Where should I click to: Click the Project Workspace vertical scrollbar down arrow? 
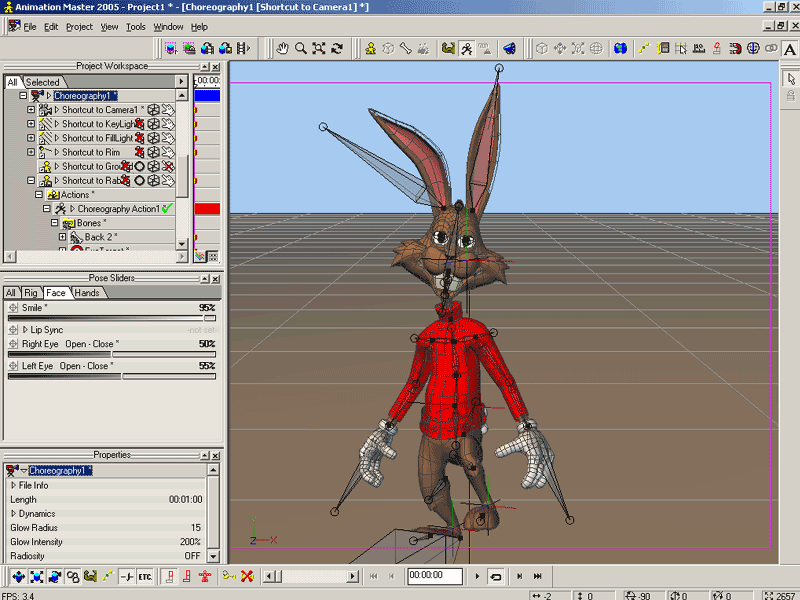(182, 244)
